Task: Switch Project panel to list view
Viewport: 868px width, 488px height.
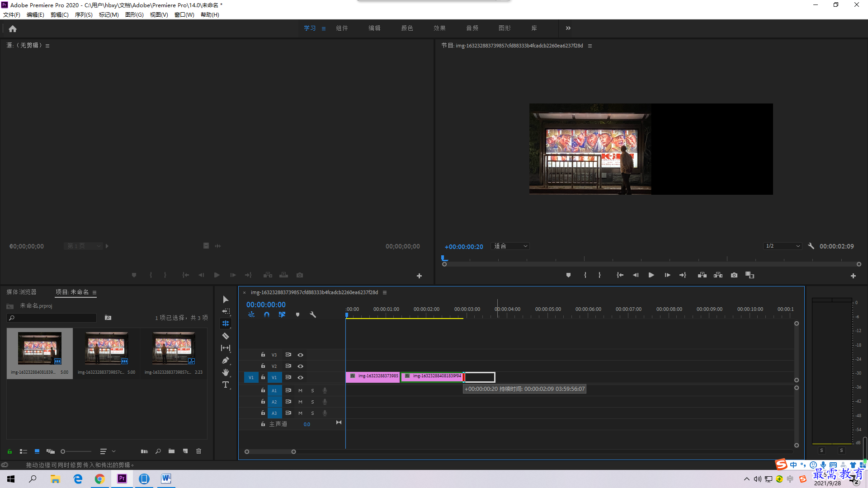Action: 24,451
